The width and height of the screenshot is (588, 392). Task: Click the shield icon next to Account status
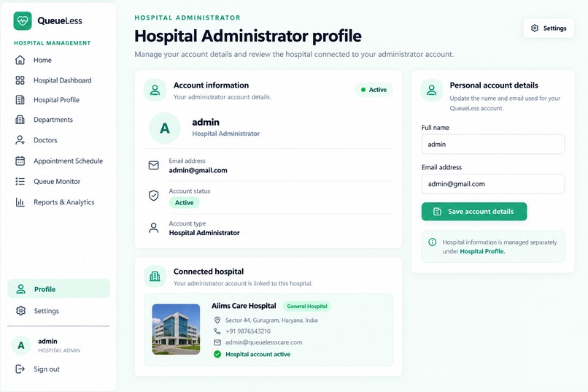(x=154, y=196)
